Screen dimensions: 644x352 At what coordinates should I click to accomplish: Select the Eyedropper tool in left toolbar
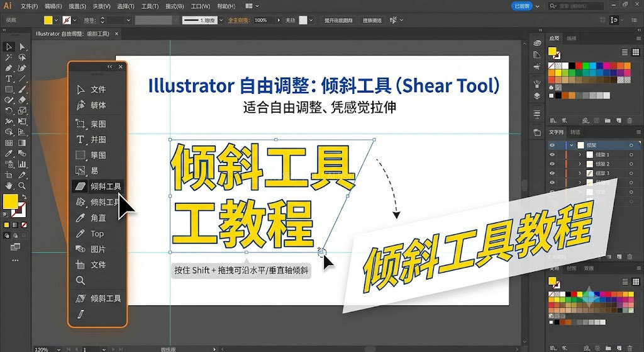coord(9,154)
